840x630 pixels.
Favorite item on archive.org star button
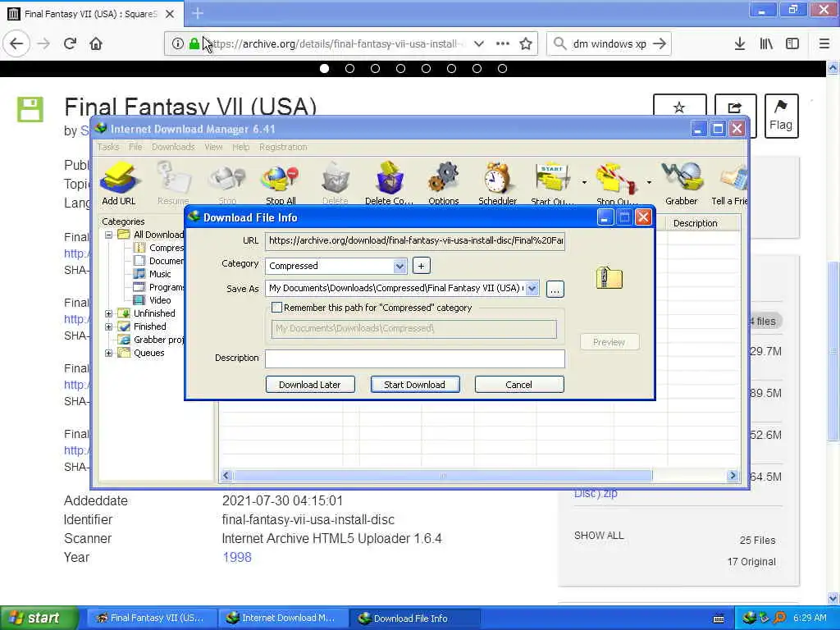(x=679, y=107)
